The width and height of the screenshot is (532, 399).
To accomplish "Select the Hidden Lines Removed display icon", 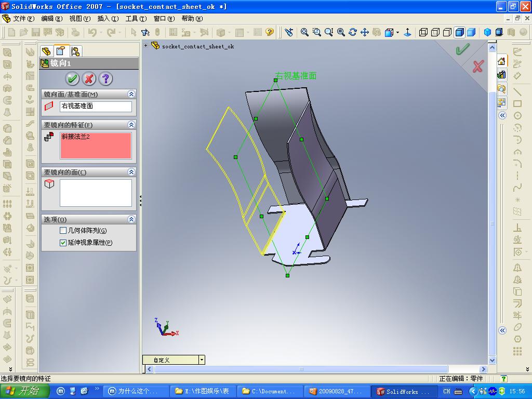I will pos(447,32).
